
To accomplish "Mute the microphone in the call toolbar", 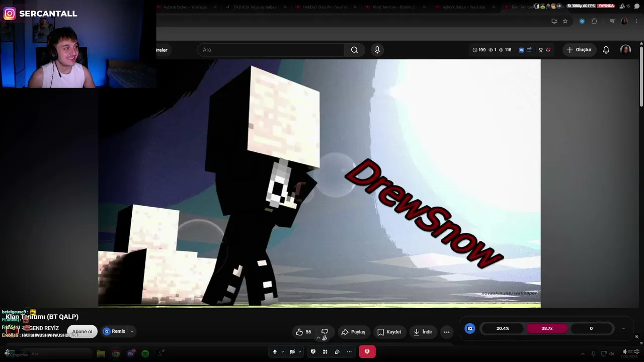I will [275, 352].
